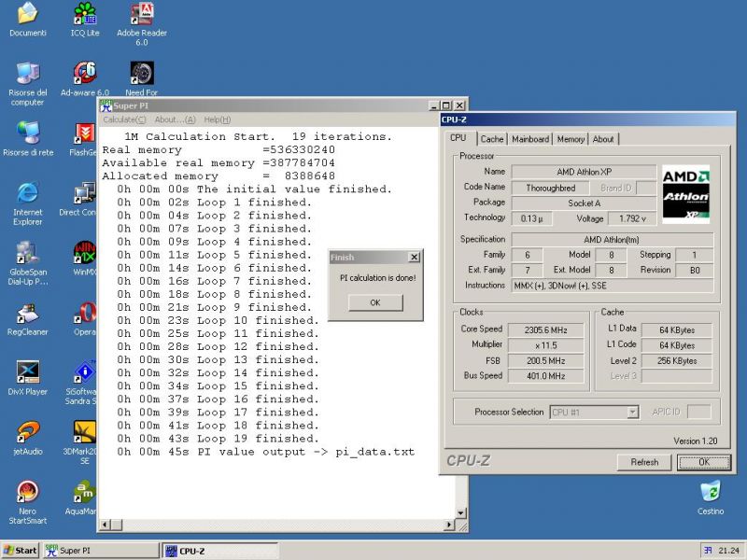Click the Multiplier x 11.5 value
747x560 pixels.
[x=546, y=345]
